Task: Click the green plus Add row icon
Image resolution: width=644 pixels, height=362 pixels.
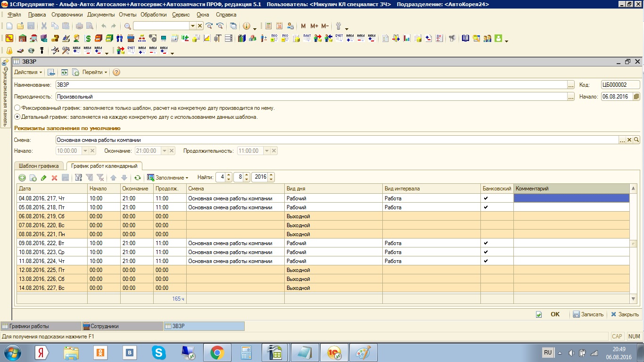Action: click(22, 178)
